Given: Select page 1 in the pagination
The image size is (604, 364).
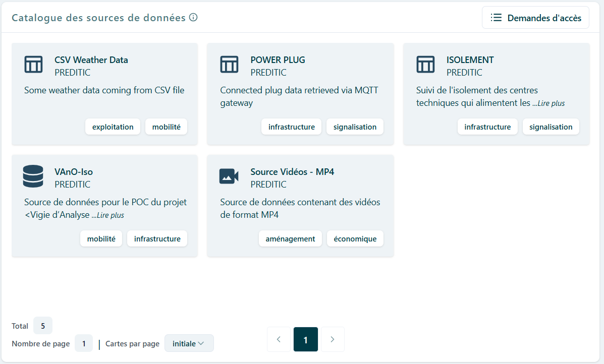Looking at the screenshot, I should [x=305, y=339].
